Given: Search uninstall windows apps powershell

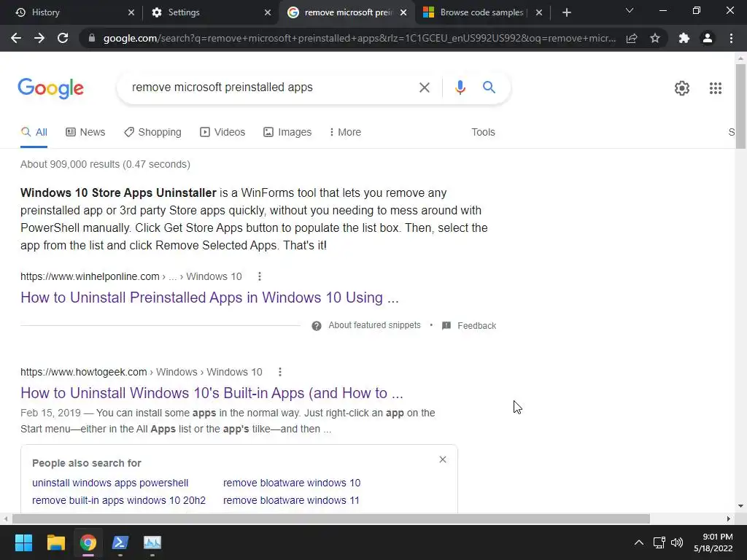Looking at the screenshot, I should [x=110, y=483].
